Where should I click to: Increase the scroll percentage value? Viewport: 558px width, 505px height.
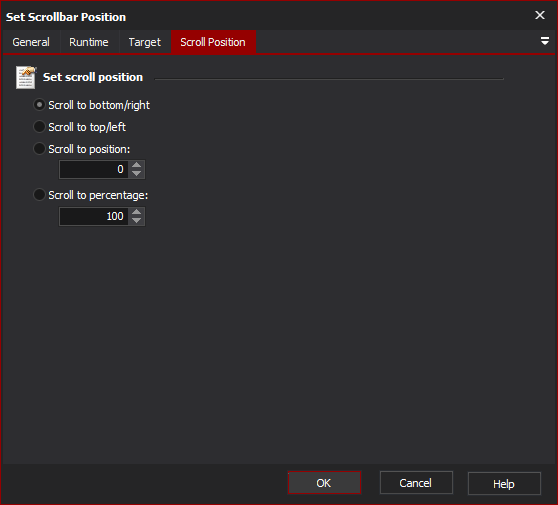tap(136, 212)
